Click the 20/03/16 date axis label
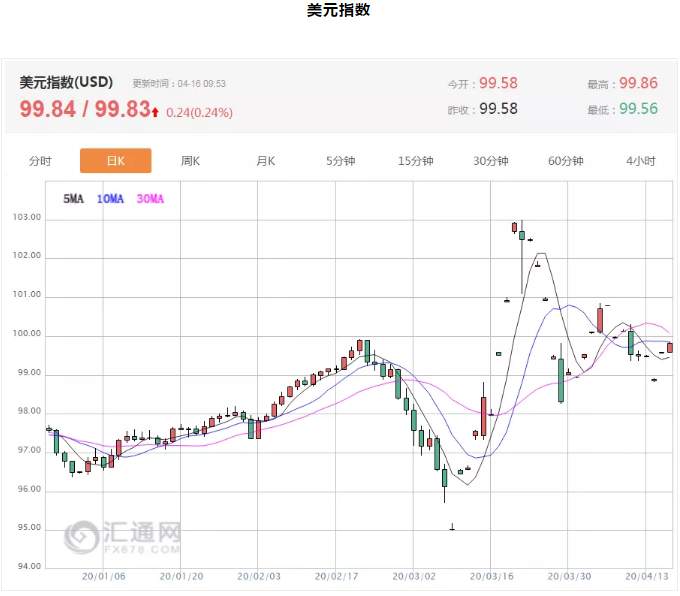 [x=491, y=576]
